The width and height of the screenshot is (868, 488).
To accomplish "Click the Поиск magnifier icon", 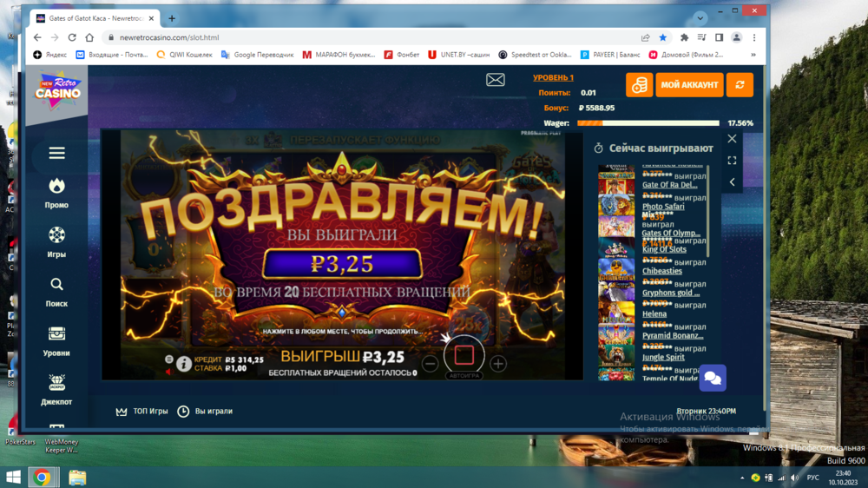I will pyautogui.click(x=56, y=285).
